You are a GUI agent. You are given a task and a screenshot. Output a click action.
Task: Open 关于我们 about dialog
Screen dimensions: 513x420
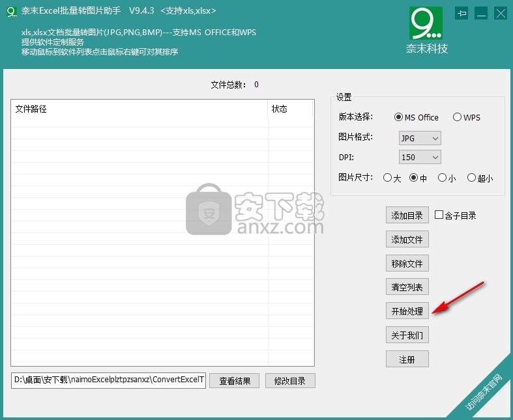pyautogui.click(x=407, y=335)
